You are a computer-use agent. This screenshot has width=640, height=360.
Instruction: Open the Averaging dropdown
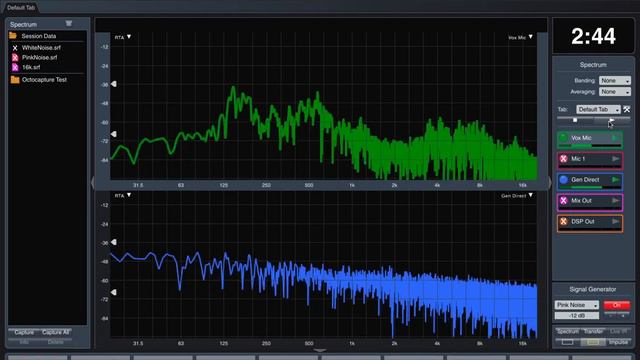[615, 92]
